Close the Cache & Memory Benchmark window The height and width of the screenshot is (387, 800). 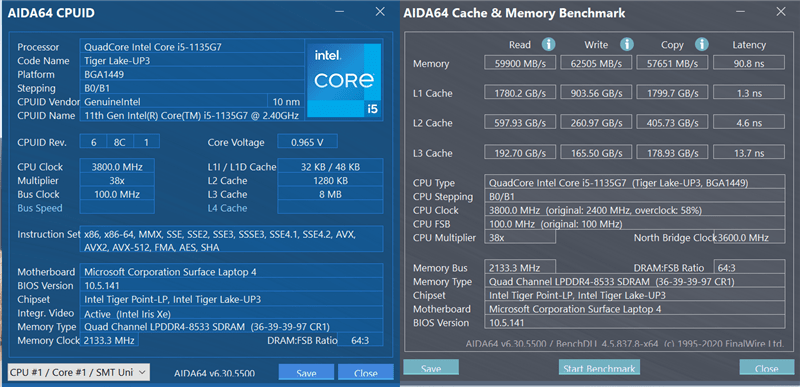[x=781, y=12]
